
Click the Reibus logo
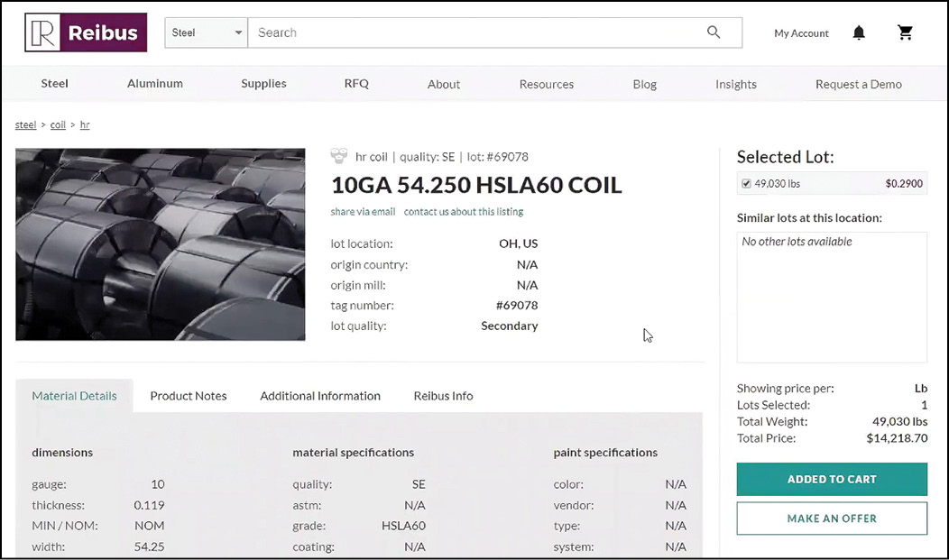pyautogui.click(x=86, y=33)
